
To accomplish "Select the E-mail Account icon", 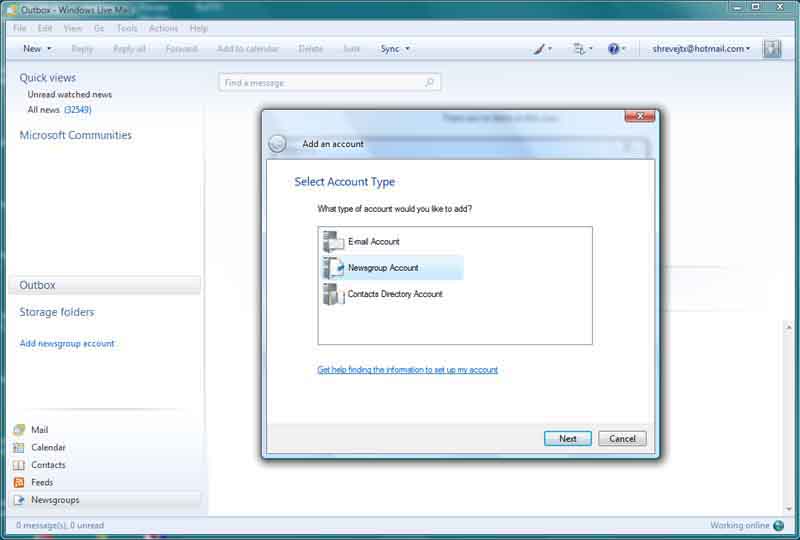I will pos(333,241).
